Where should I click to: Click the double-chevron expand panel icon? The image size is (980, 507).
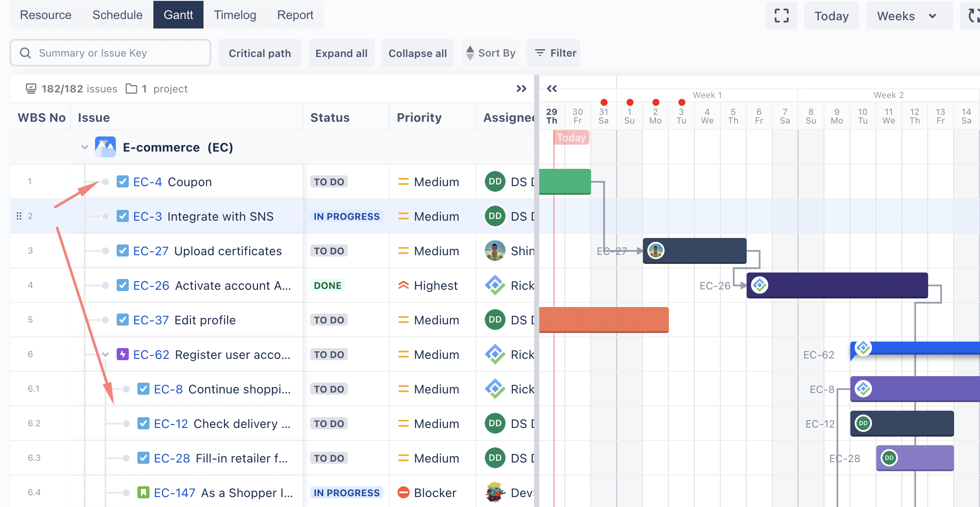(x=521, y=89)
